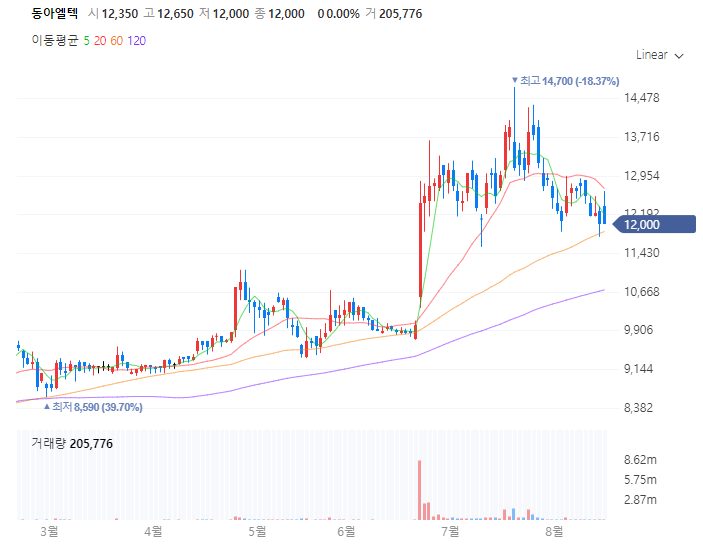Click the 6월 axis label

click(x=346, y=532)
